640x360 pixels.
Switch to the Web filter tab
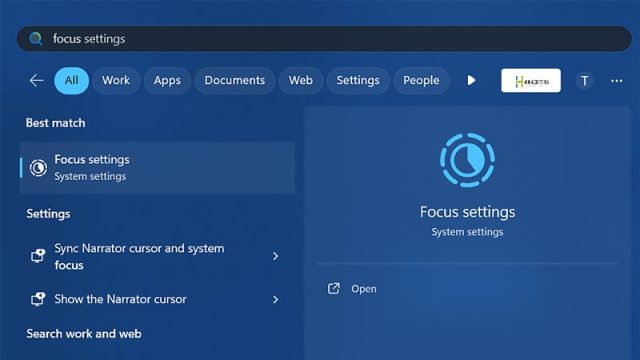pos(301,80)
